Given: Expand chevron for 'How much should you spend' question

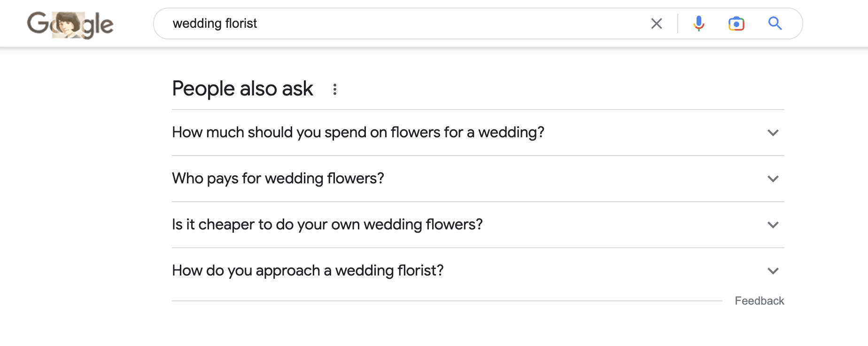Looking at the screenshot, I should [x=773, y=133].
